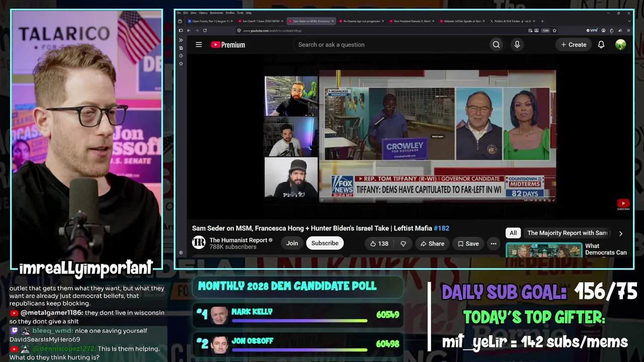Open What Democrats Can recommended video title
This screenshot has width=644, height=362.
(606, 249)
